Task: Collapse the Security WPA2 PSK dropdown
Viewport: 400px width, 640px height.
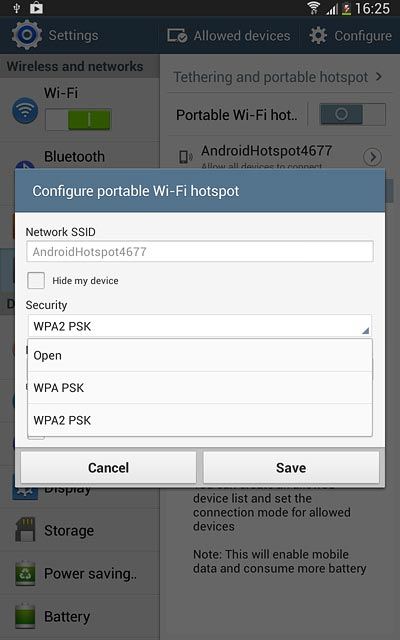Action: [200, 326]
